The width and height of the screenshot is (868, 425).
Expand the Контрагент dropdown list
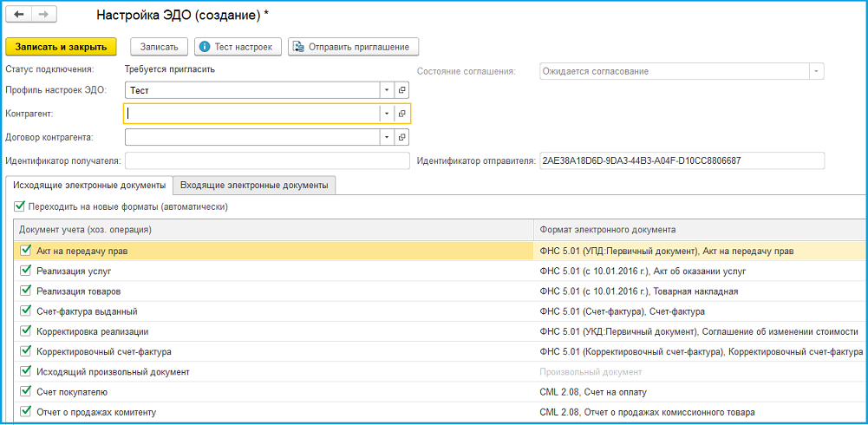[x=385, y=114]
